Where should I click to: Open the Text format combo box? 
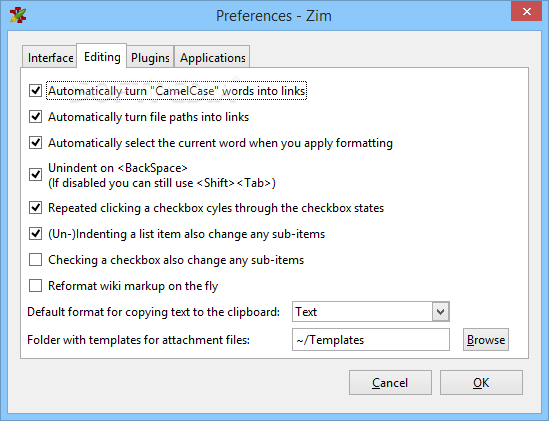371,312
